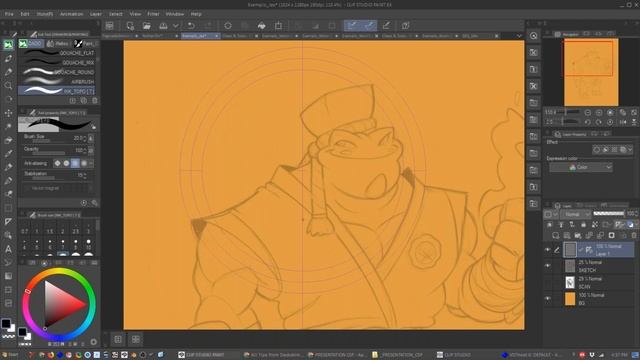Open the layer blending mode dropdown

pos(576,214)
